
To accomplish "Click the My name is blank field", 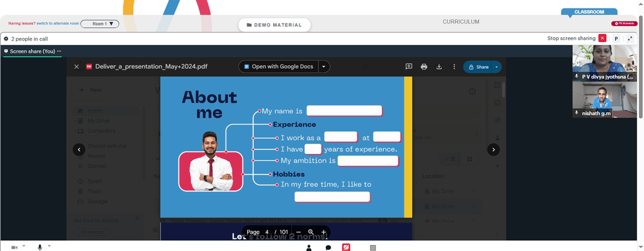I will pos(344,111).
